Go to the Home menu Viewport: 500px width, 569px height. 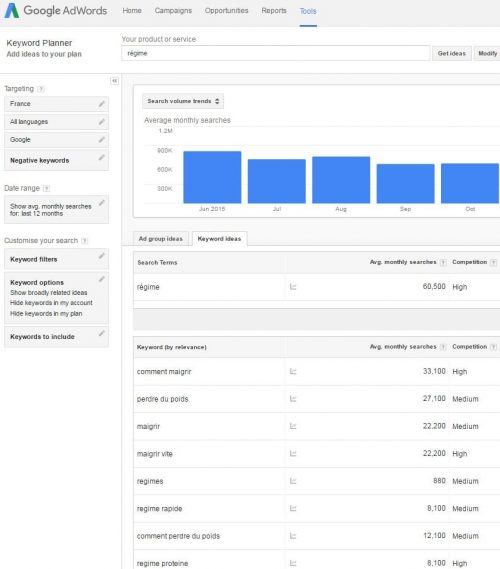132,11
